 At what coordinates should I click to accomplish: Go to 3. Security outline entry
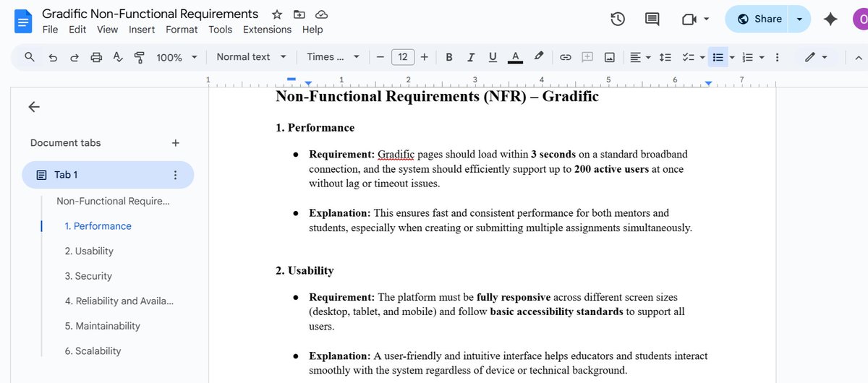(x=88, y=276)
